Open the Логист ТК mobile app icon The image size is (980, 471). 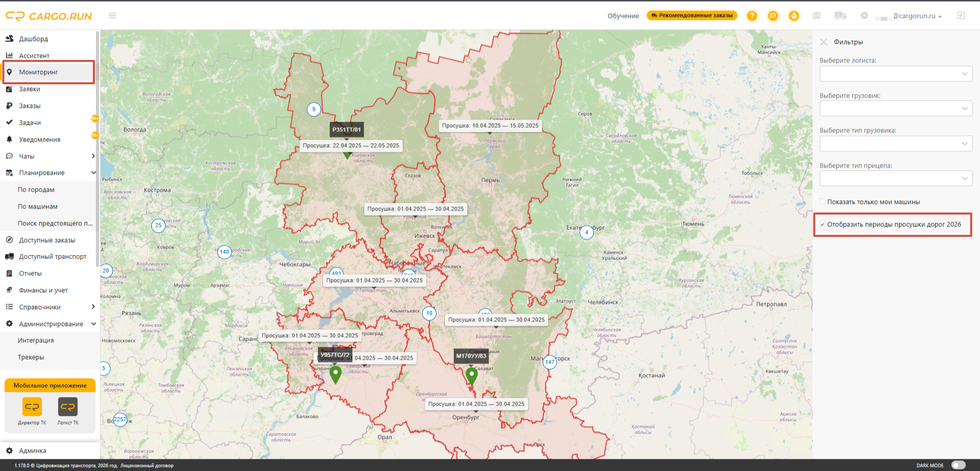click(68, 407)
